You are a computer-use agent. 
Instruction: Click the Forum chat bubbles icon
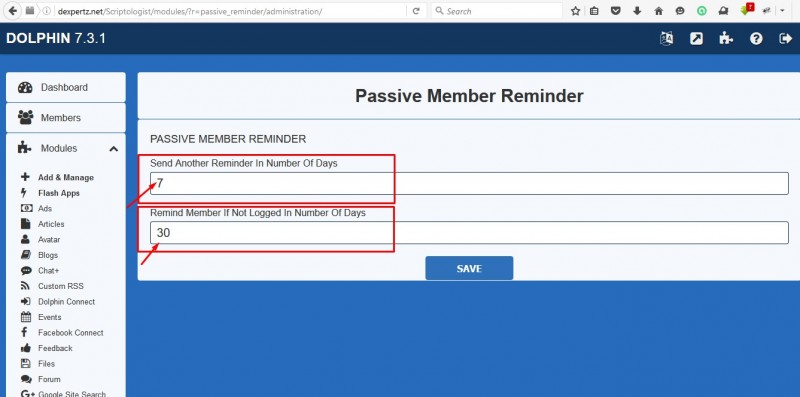(x=26, y=379)
